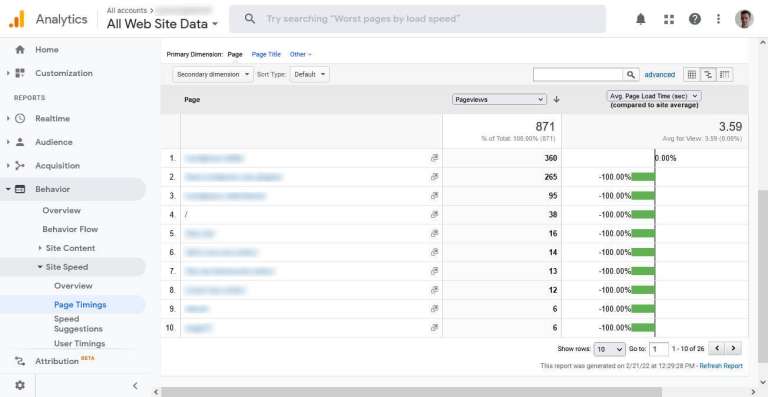Open the advanced filter link
The image size is (768, 397).
659,74
